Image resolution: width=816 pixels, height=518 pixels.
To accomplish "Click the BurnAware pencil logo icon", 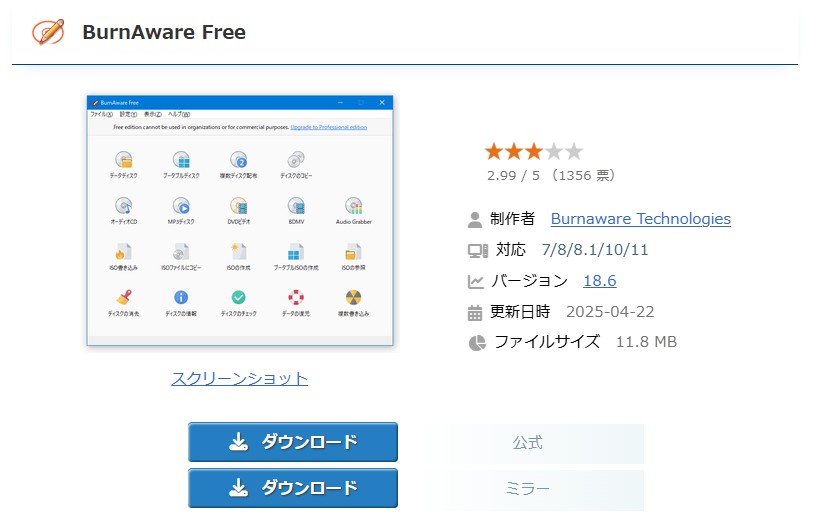I will pyautogui.click(x=48, y=32).
